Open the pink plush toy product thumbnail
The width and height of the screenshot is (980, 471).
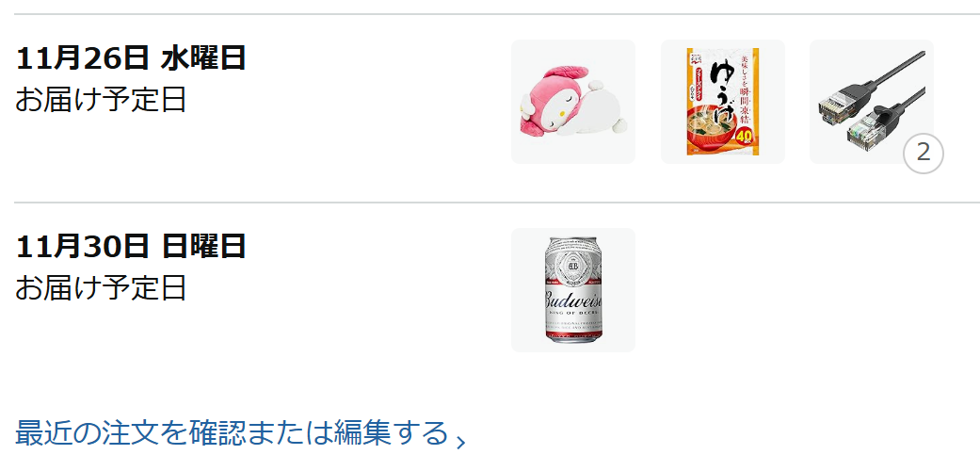[573, 102]
